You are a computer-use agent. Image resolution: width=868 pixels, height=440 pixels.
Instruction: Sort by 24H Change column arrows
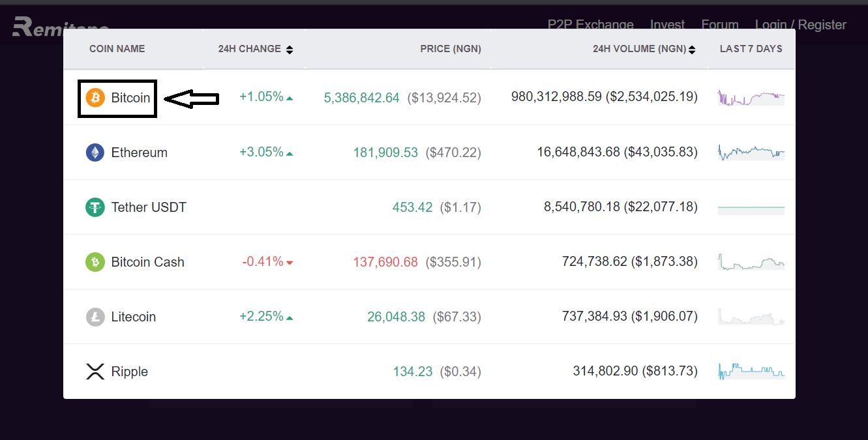(x=290, y=49)
